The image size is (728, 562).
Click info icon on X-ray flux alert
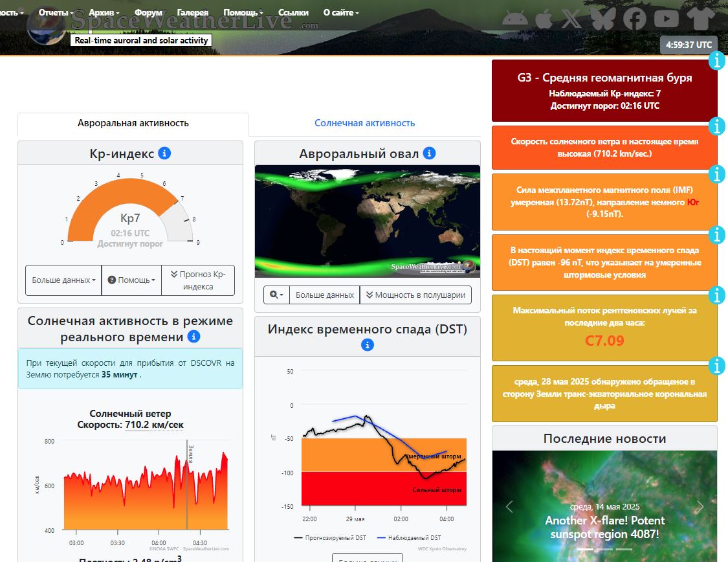pyautogui.click(x=717, y=295)
